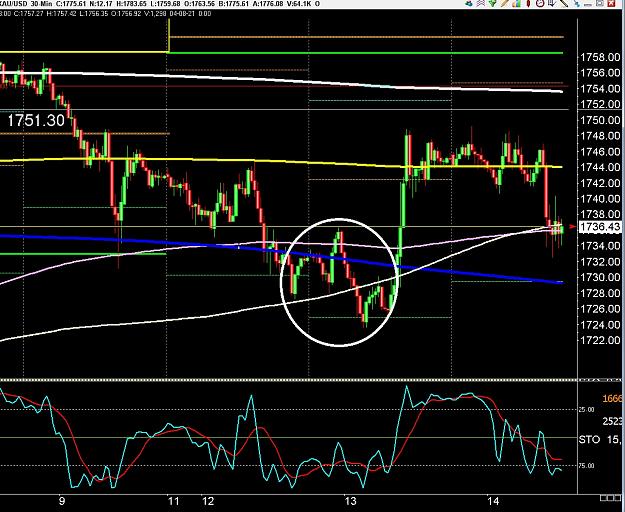Image resolution: width=625 pixels, height=512 pixels.
Task: Maximize the chart window
Action: [x=600, y=3]
